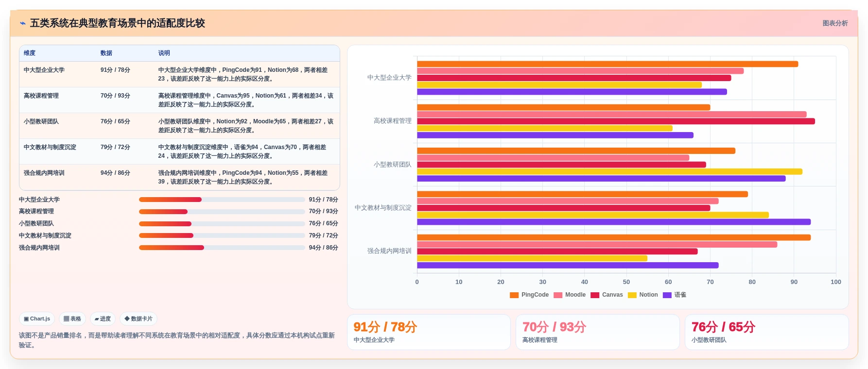Screen dimensions: 868x369
Task: Select table cell 中文教材与制度沉淀
Action: tap(50, 147)
